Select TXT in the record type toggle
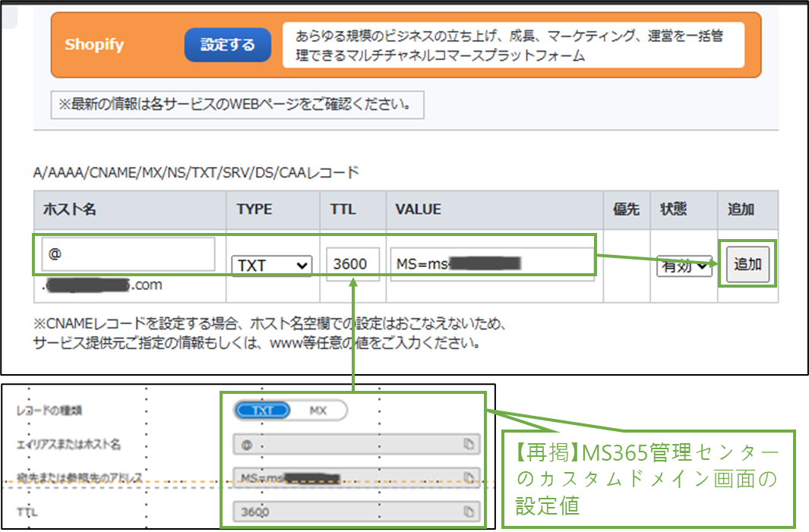This screenshot has height=532, width=809. [263, 411]
